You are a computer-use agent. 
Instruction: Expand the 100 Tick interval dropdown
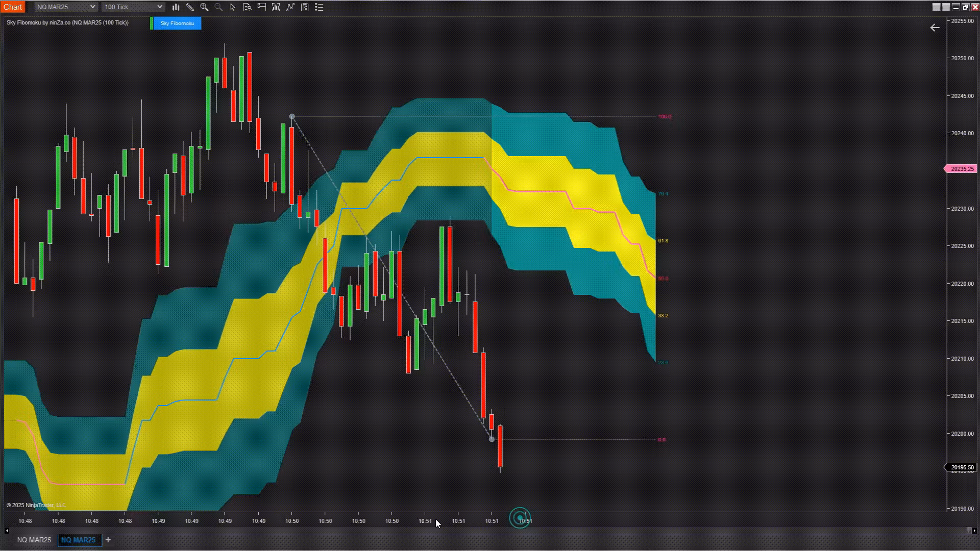133,7
